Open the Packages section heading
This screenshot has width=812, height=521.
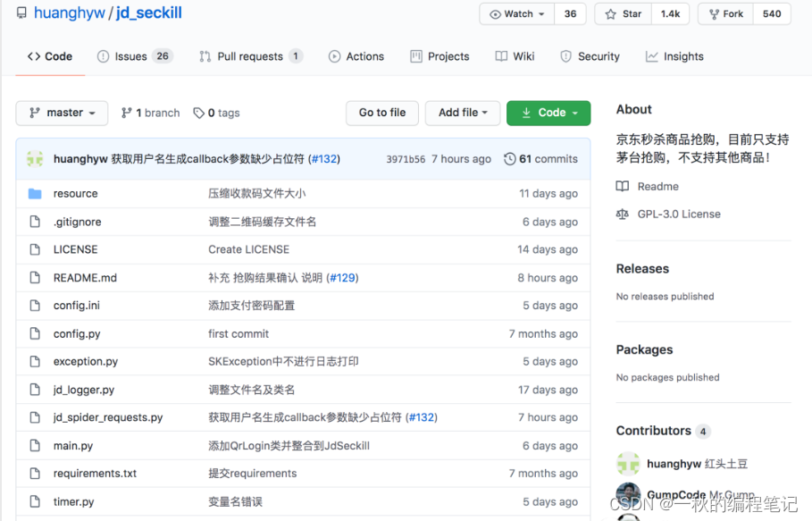tap(645, 349)
